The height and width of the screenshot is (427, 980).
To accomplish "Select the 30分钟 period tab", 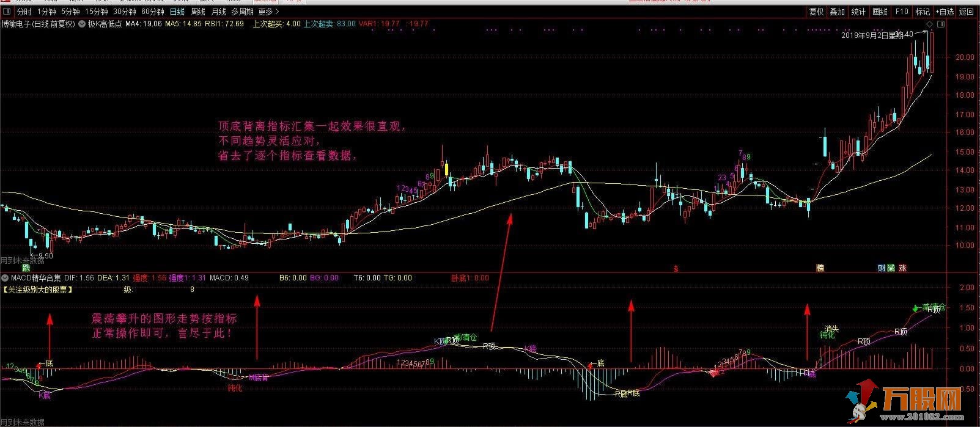I will click(x=125, y=12).
